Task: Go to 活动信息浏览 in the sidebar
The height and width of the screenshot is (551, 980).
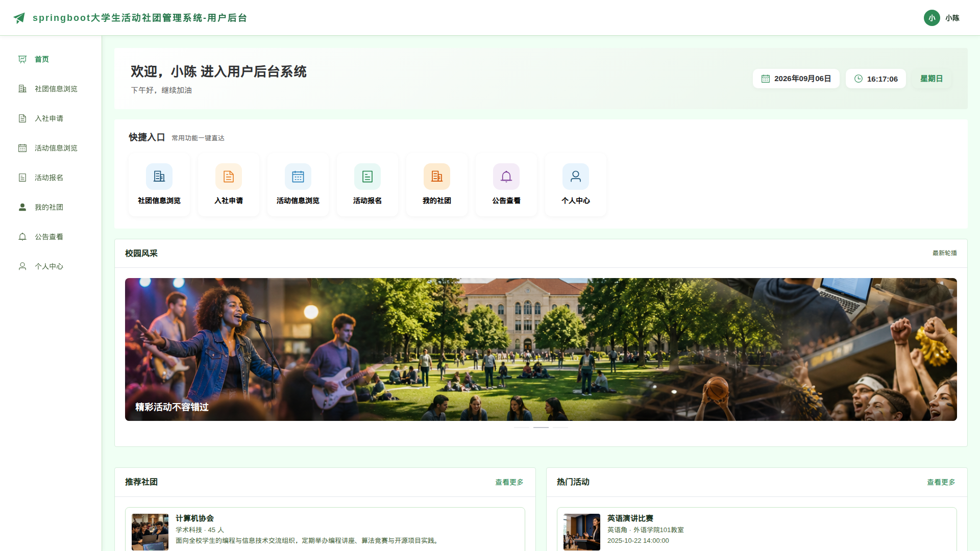Action: 51,148
